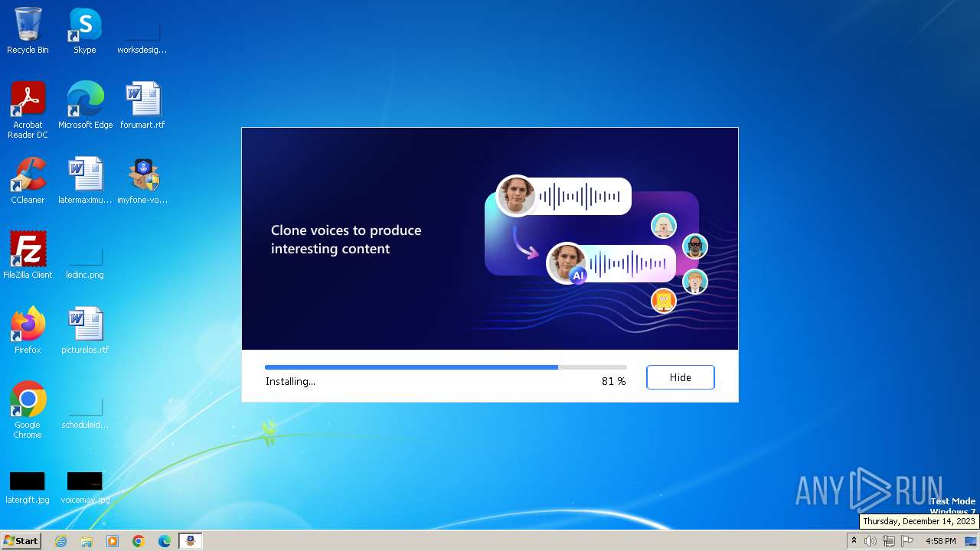Open Recycle Bin desktop icon
980x551 pixels.
(x=28, y=31)
